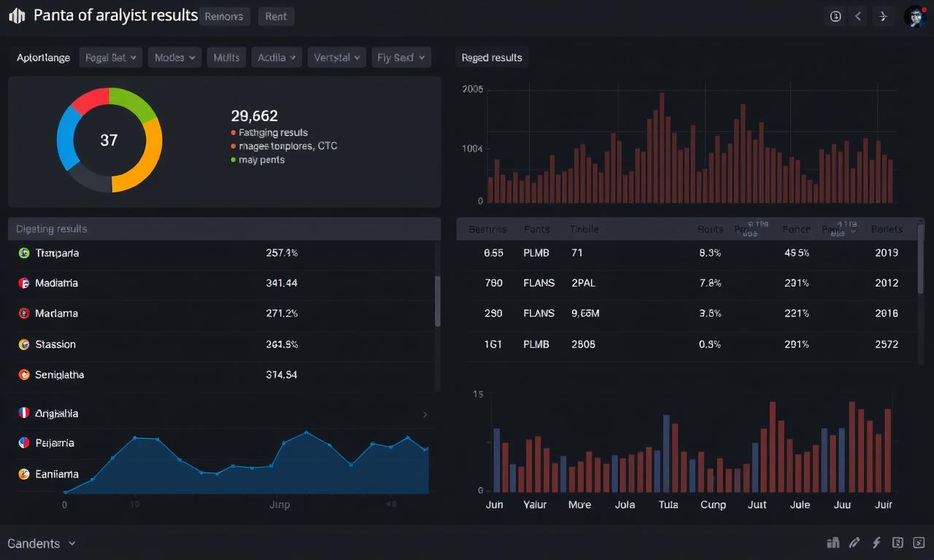Click the Reged results button
This screenshot has width=934, height=560.
point(492,58)
